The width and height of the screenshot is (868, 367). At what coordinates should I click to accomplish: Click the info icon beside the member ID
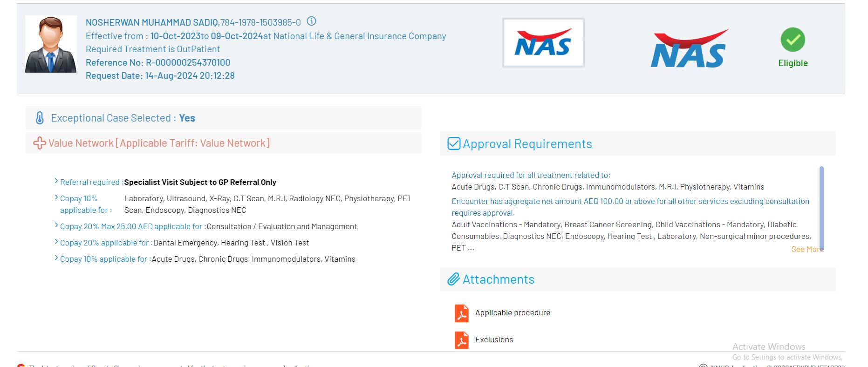click(312, 21)
